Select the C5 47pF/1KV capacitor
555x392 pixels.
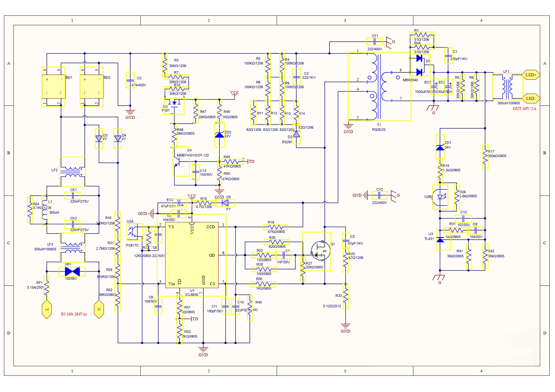coord(346,241)
